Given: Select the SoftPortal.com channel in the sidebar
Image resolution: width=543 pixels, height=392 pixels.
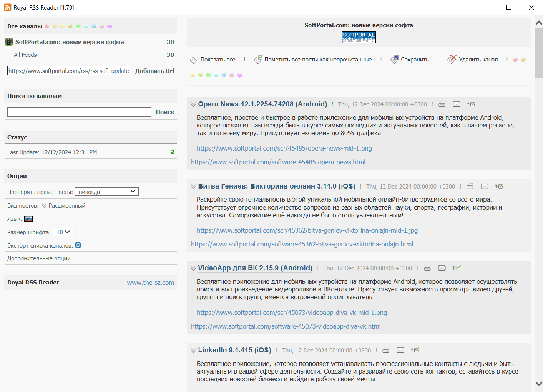Looking at the screenshot, I should click(x=70, y=42).
